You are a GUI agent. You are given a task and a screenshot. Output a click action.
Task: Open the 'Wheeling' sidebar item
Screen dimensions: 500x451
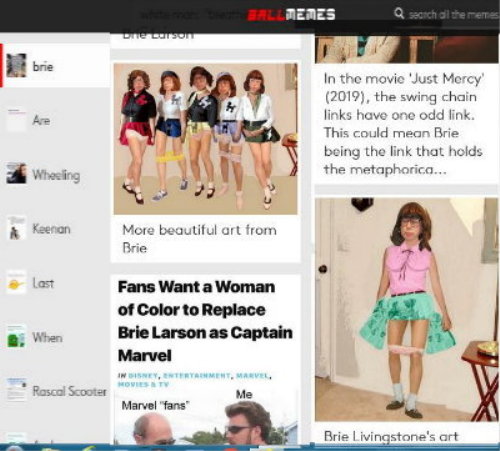coord(55,174)
